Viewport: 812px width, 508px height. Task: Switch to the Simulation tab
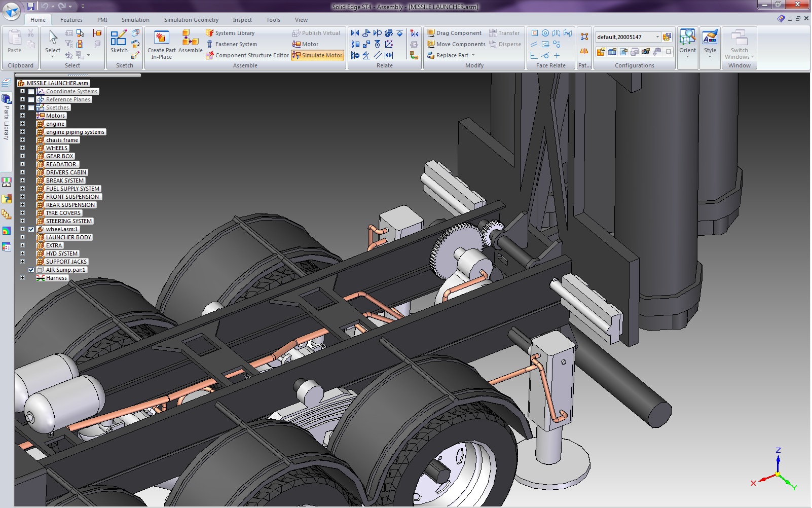[135, 20]
